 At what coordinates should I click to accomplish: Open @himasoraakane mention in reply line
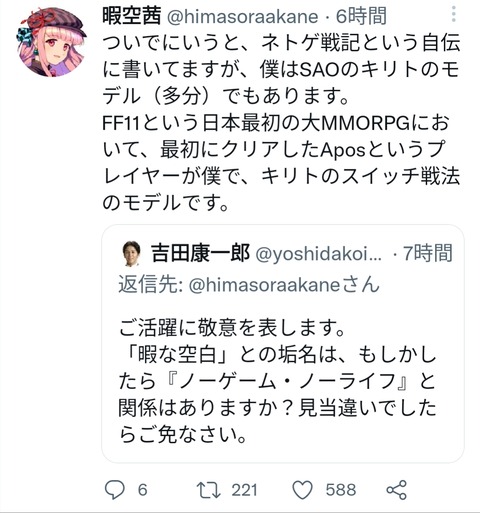coord(284,285)
